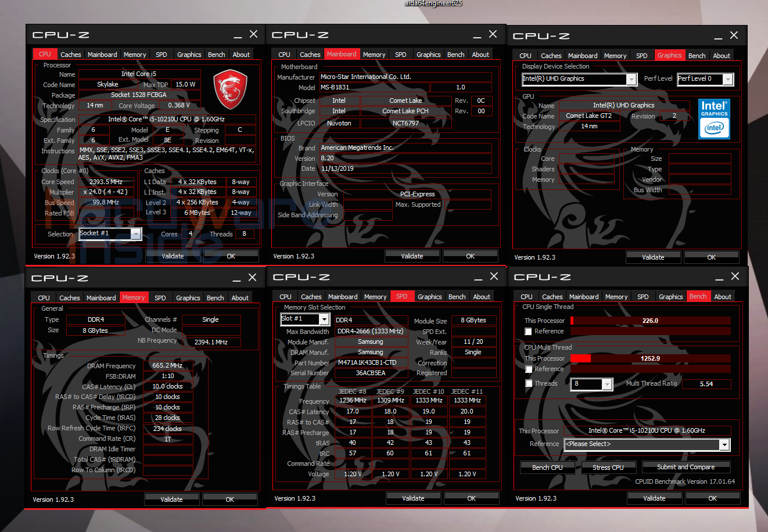Image resolution: width=768 pixels, height=532 pixels.
Task: Click OK in the Memory tab window
Action: pyautogui.click(x=230, y=499)
